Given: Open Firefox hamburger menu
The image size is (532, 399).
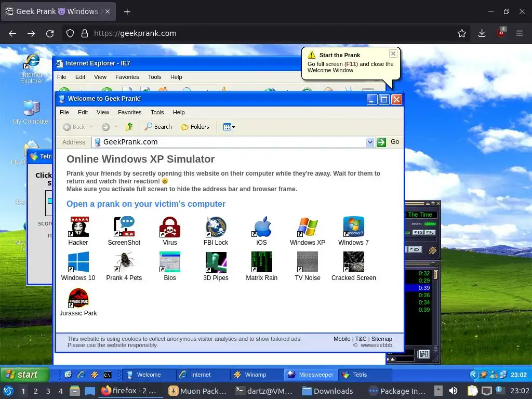Looking at the screenshot, I should tap(520, 33).
